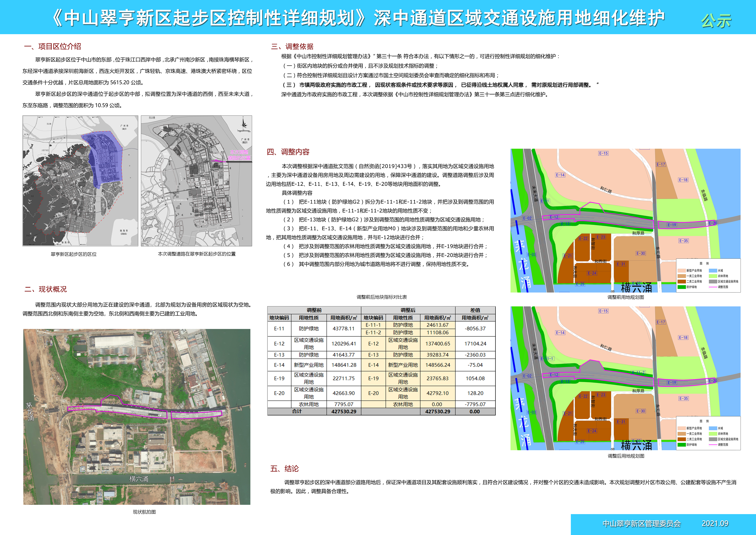Screen dimensions: 756x535
Task: Open the 翠亨新区起步区的区位 location map thumbnail
Action: click(80, 181)
